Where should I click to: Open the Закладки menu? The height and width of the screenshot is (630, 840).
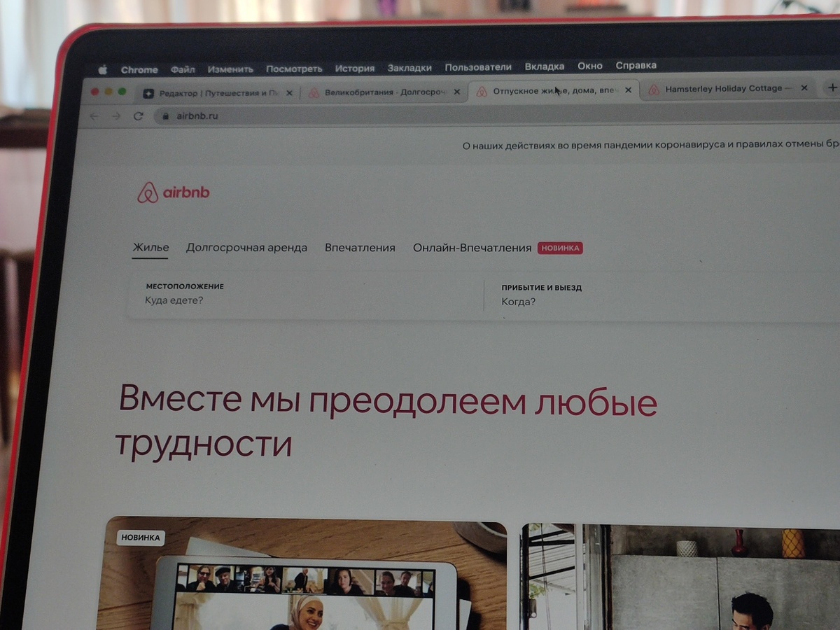click(409, 68)
